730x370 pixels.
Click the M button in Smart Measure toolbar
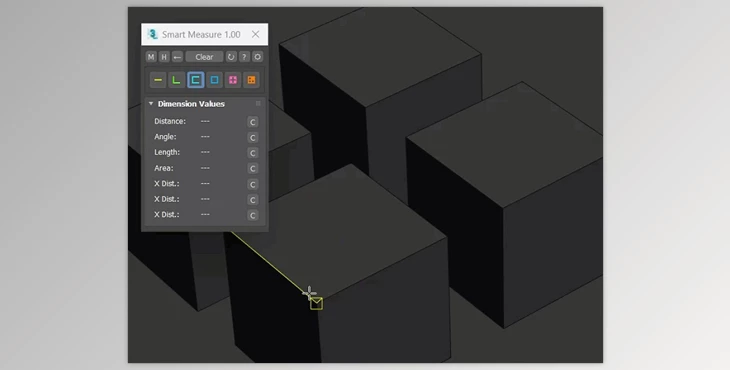click(151, 57)
